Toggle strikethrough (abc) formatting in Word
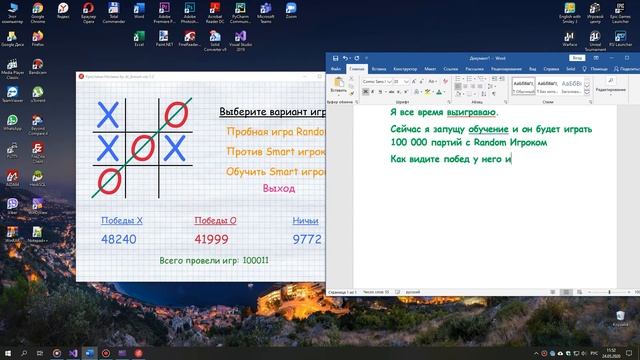The height and width of the screenshot is (360, 640). coord(391,92)
